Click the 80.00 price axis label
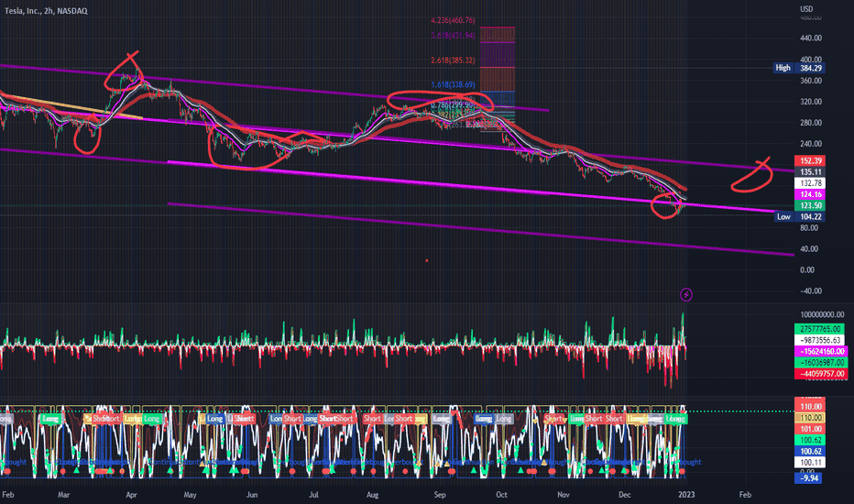This screenshot has height=504, width=854. tap(811, 228)
